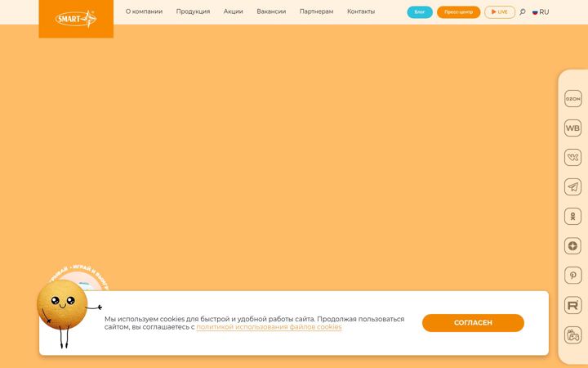588x368 pixels.
Task: Click the SMART logo in the header
Action: coord(76,19)
